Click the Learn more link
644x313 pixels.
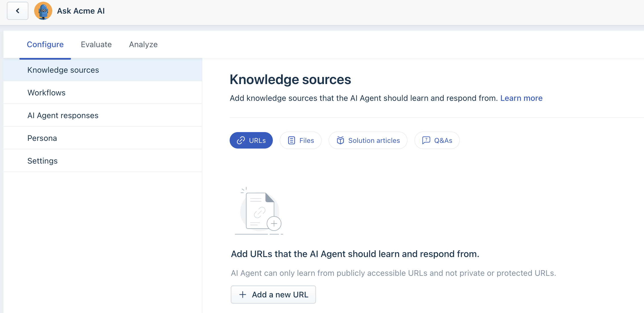(x=521, y=98)
